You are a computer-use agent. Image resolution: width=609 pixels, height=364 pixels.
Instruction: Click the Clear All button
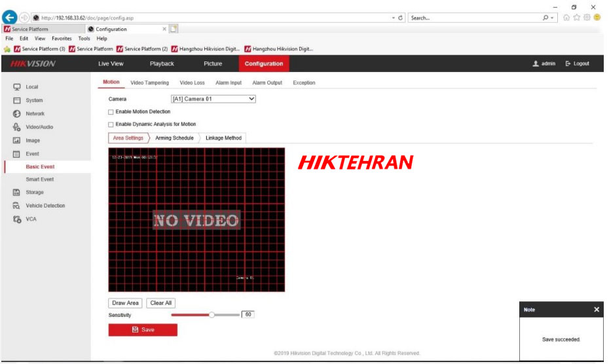coord(161,303)
